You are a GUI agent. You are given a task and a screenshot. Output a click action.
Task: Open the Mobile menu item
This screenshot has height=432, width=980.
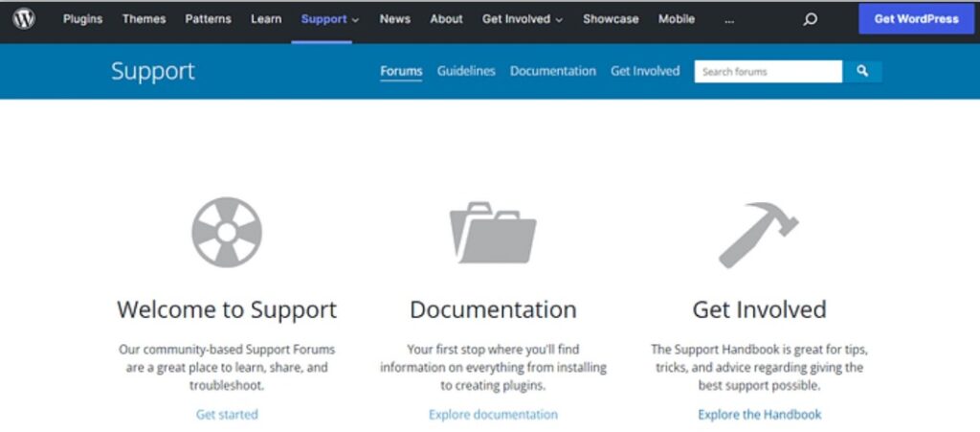click(677, 19)
